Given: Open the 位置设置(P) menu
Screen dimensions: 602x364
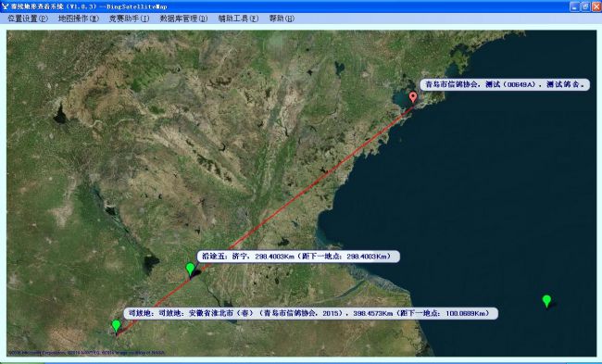Looking at the screenshot, I should point(28,19).
